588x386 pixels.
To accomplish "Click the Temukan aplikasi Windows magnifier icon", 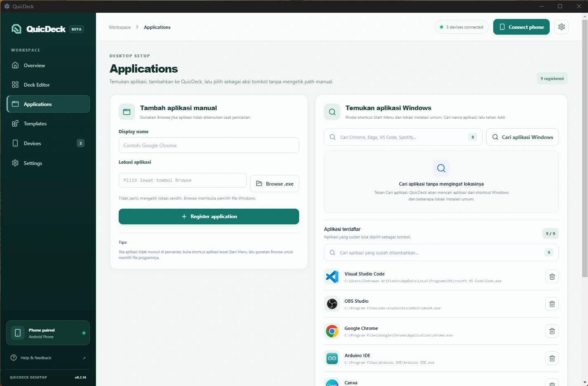I will [332, 112].
